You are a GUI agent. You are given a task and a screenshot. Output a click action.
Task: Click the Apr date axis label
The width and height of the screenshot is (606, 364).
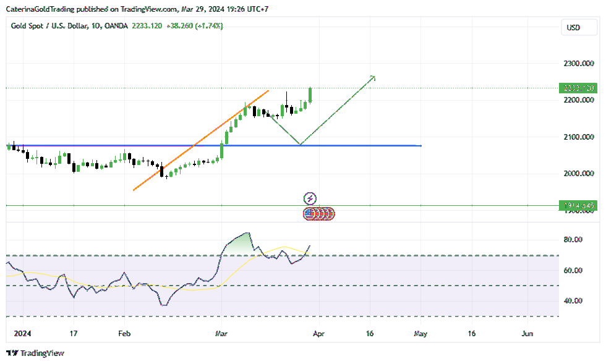point(318,334)
